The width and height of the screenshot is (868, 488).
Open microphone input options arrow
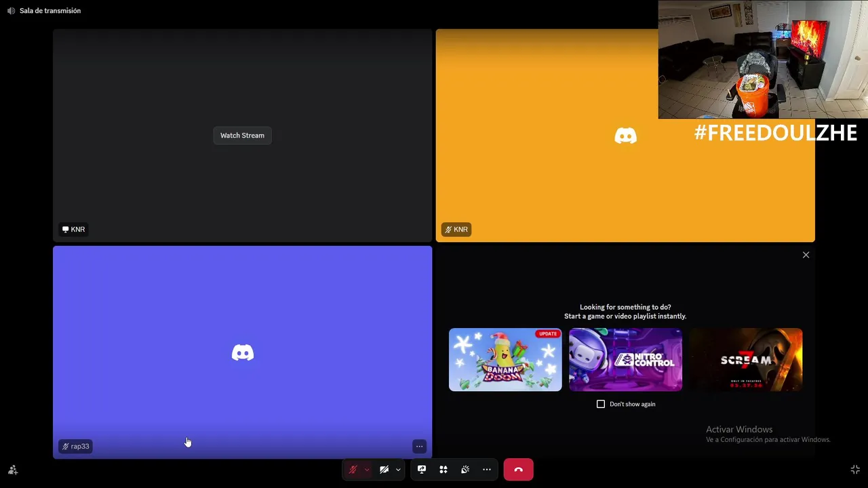(x=367, y=470)
